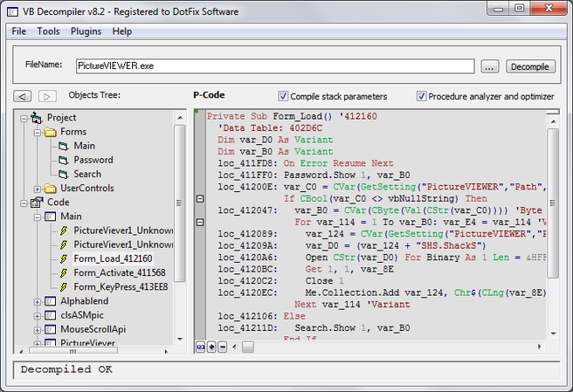Click code line 'Search.Show 1, var_B0'
This screenshot has width=573, height=392.
pos(352,328)
